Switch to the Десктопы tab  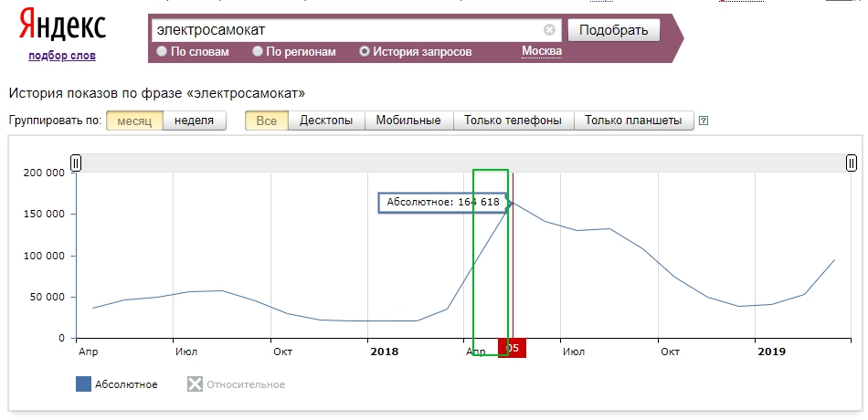point(326,121)
